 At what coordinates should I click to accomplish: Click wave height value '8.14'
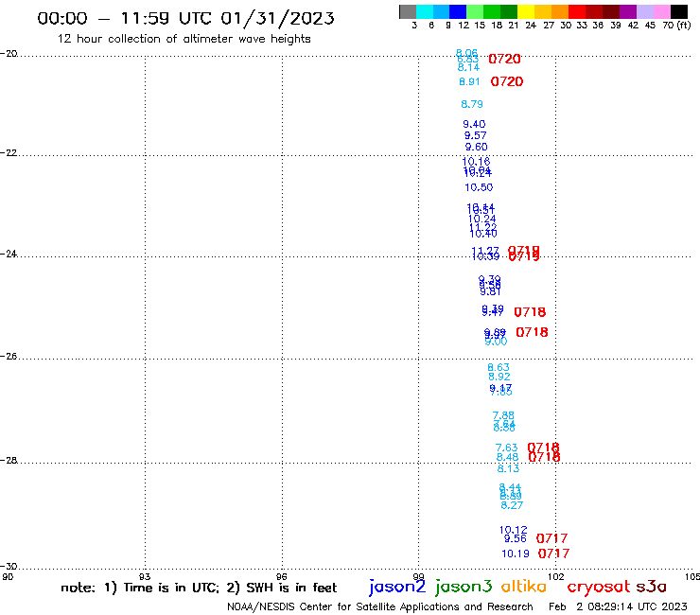[469, 67]
